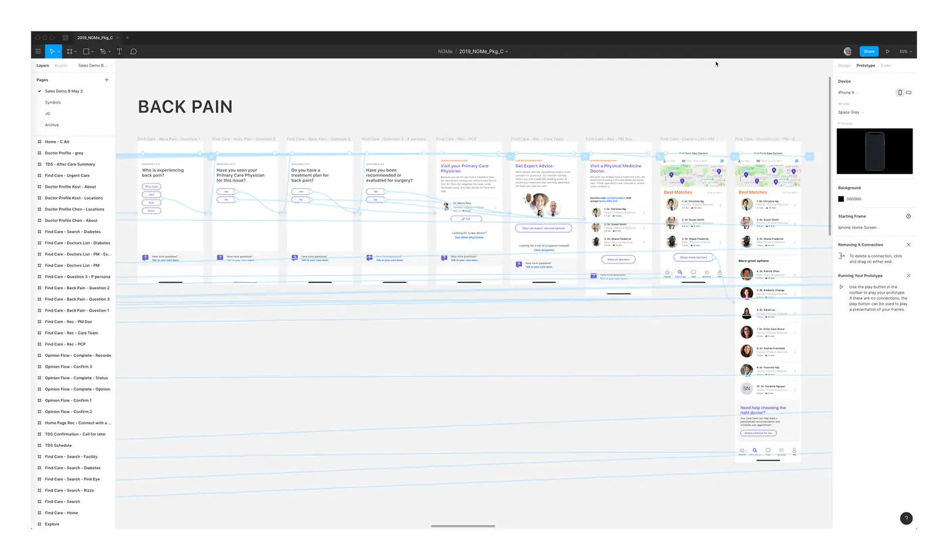
Task: Set device orientation to landscape
Action: 909,93
